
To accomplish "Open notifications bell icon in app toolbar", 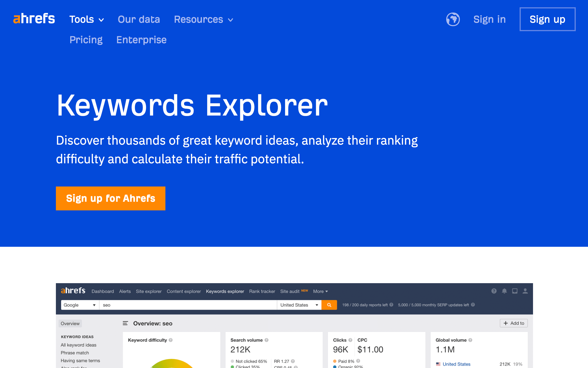I will coord(504,291).
